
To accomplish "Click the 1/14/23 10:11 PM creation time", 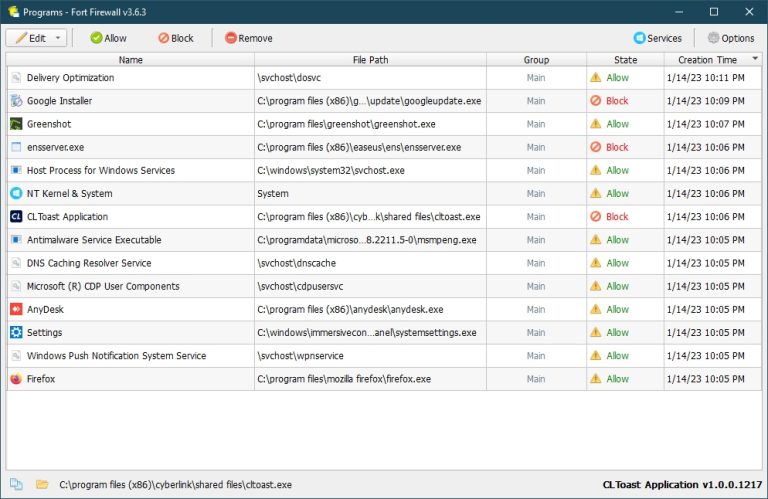I will [705, 77].
